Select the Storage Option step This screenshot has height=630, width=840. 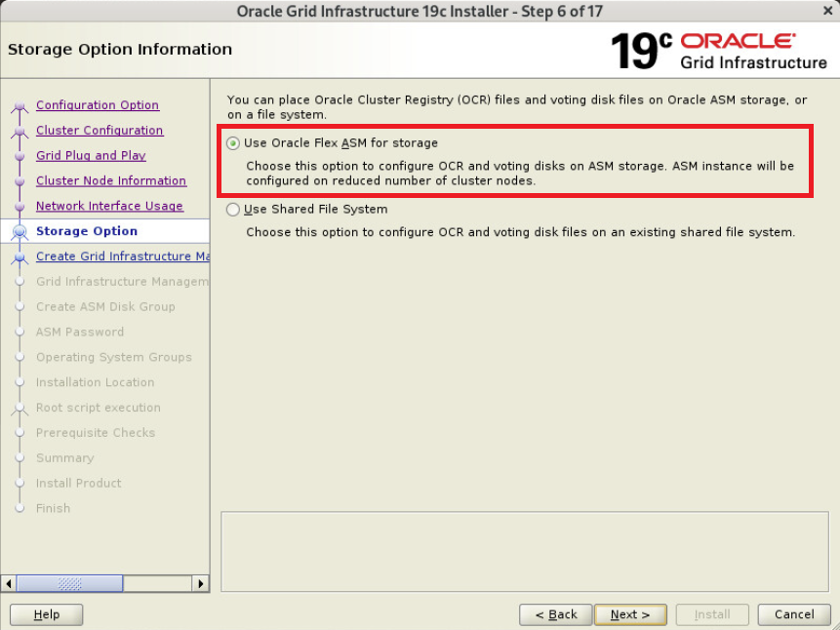87,231
